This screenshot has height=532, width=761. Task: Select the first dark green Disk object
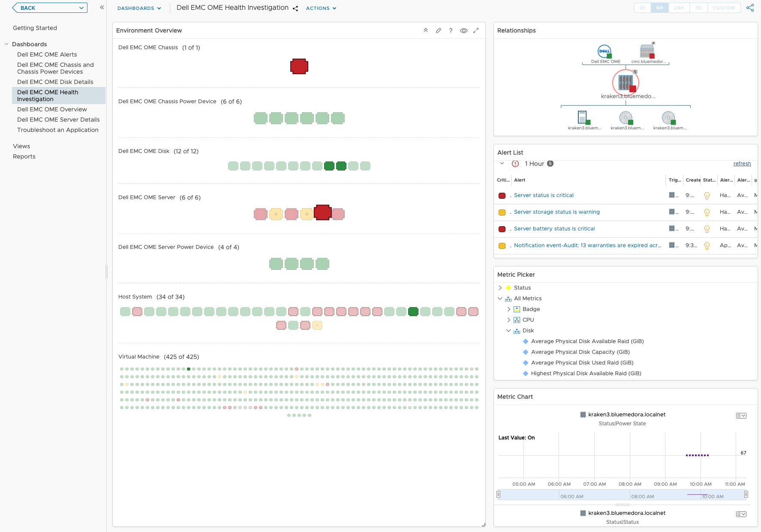pos(329,166)
